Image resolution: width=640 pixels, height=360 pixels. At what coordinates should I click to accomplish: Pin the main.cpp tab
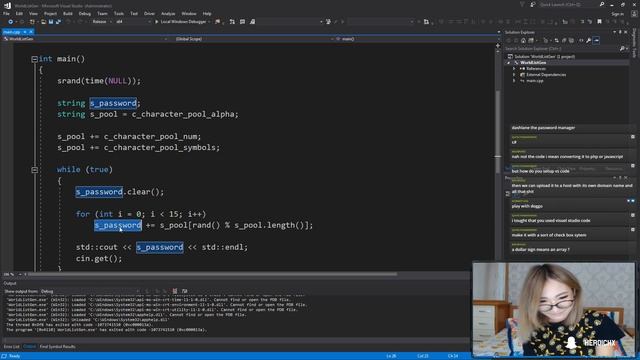[x=25, y=32]
